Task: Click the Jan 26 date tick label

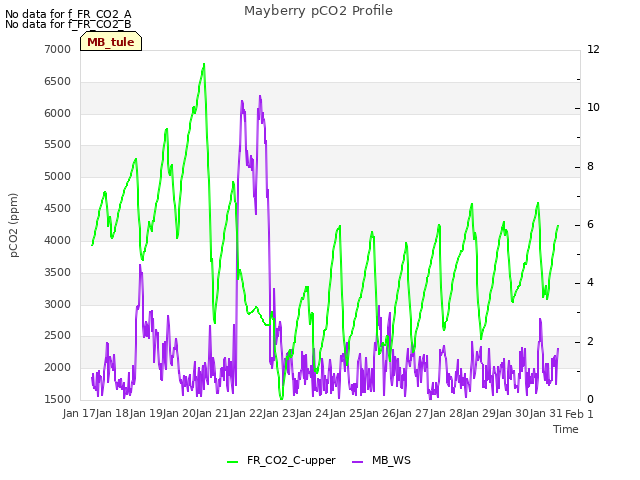Action: (380, 413)
